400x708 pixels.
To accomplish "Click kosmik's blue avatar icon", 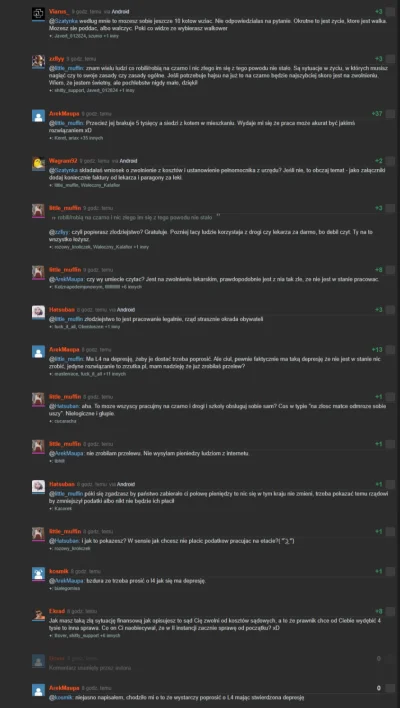I will click(x=38, y=574).
